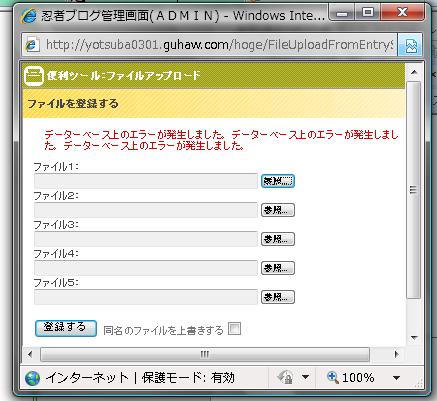437x401 pixels.
Task: Click the internet zone globe icon
Action: tap(32, 378)
